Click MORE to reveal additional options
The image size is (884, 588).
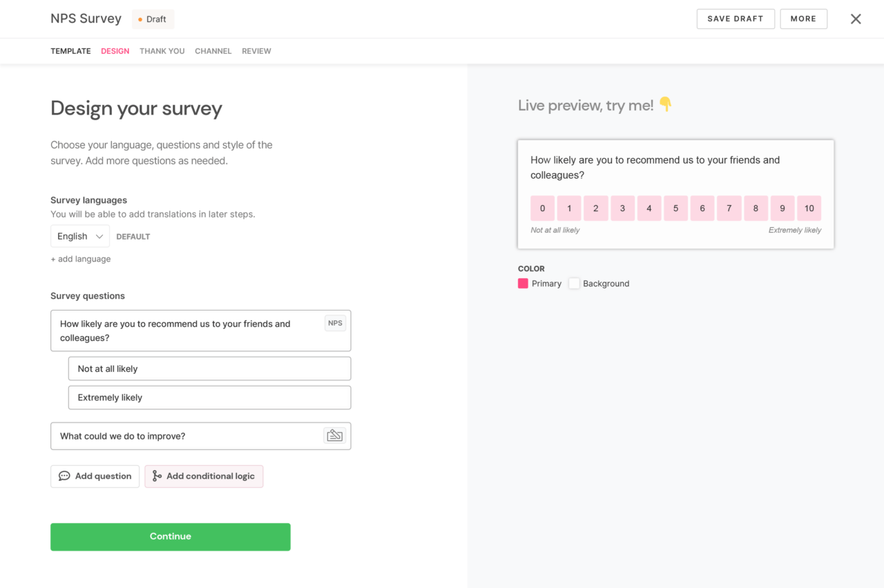(803, 19)
